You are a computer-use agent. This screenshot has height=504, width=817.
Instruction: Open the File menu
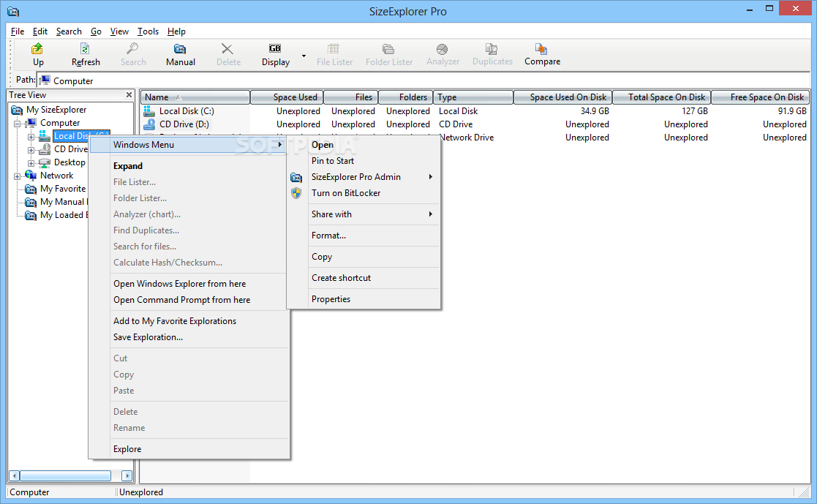click(x=18, y=31)
